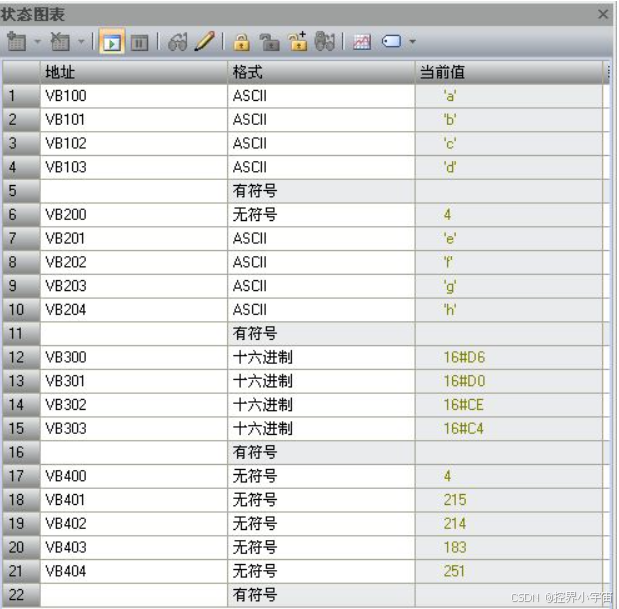Select the VB204 address cell
Image resolution: width=619 pixels, height=609 pixels.
(134, 310)
